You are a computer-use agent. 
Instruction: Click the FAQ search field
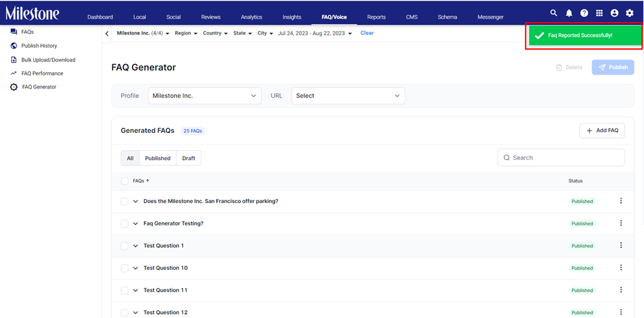561,157
